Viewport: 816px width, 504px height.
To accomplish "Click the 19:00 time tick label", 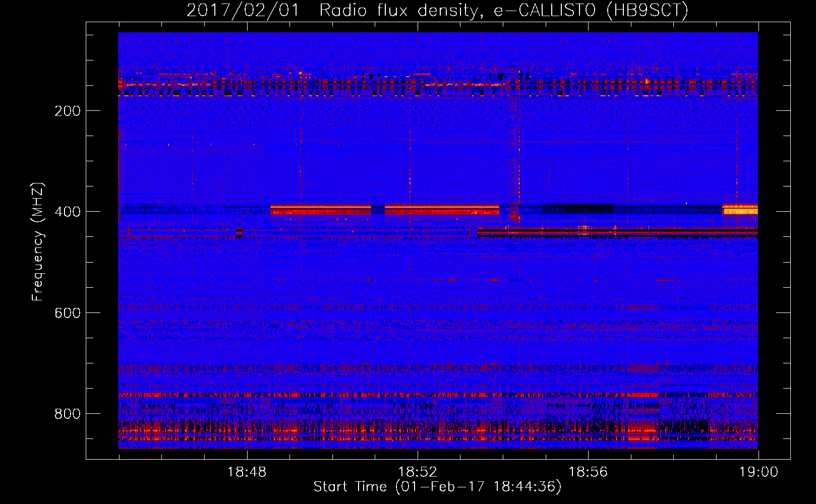I will tap(759, 472).
